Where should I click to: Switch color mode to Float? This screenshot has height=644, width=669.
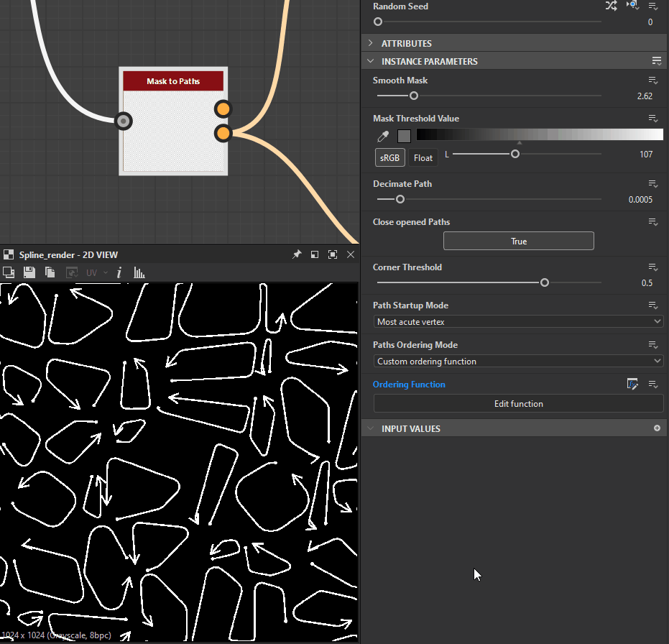click(x=423, y=158)
